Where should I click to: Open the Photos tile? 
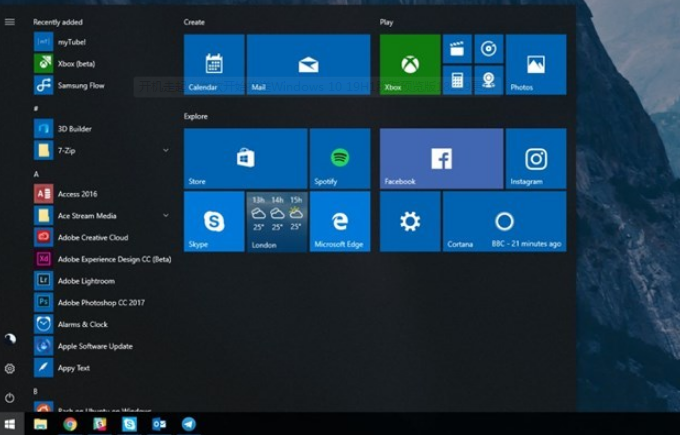point(536,65)
